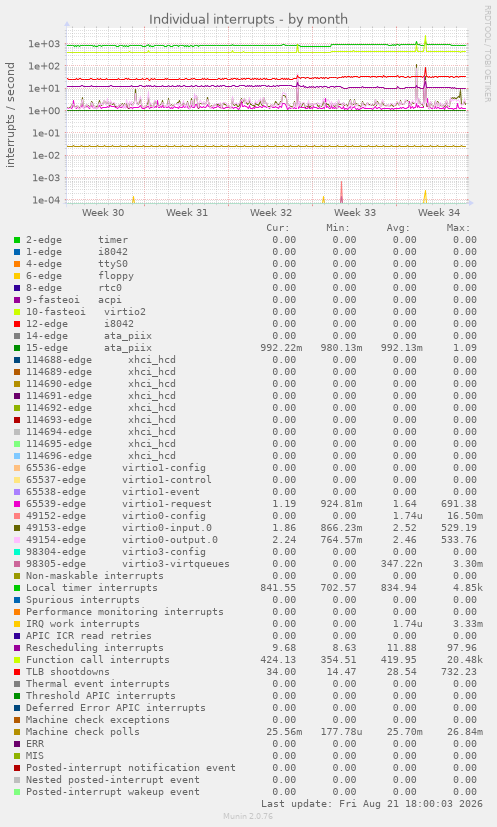Click the Munin 2.0.76 footer text

click(248, 816)
